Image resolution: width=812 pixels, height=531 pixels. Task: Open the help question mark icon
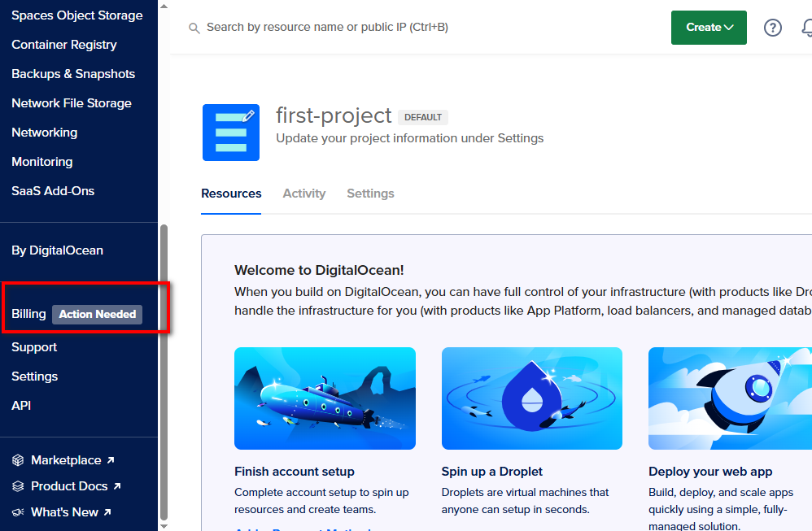[x=773, y=27]
